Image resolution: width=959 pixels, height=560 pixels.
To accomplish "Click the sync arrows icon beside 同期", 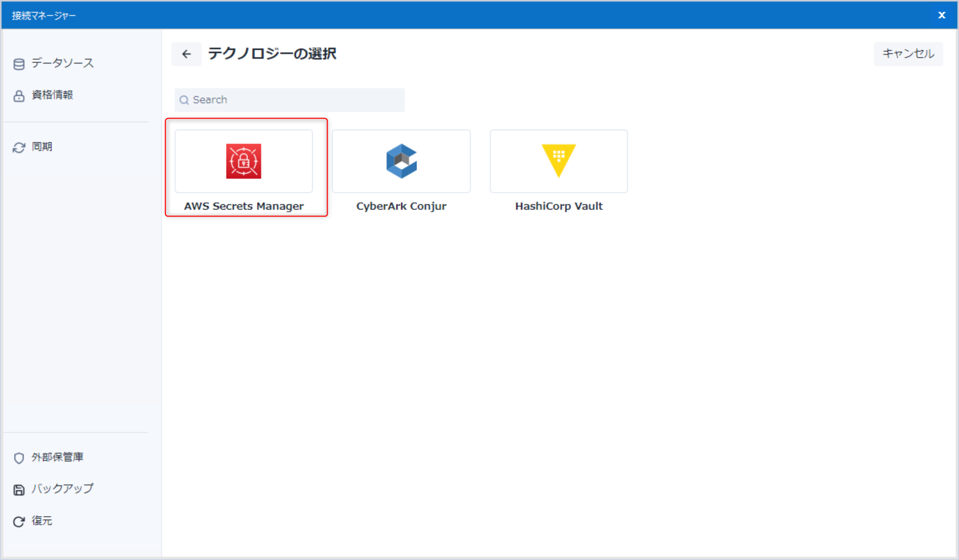I will coord(19,148).
